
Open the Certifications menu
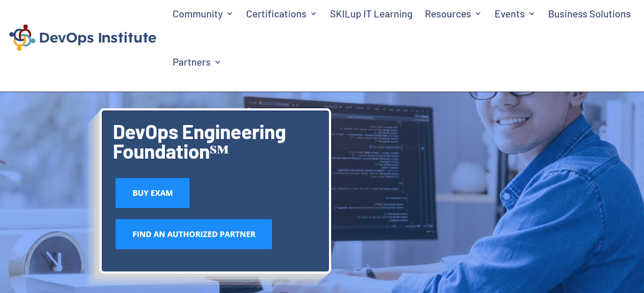[x=276, y=14]
